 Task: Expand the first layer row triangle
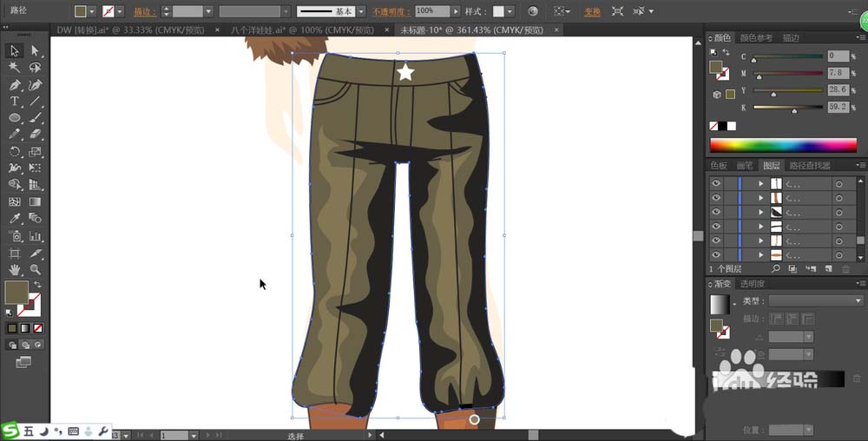click(x=761, y=184)
